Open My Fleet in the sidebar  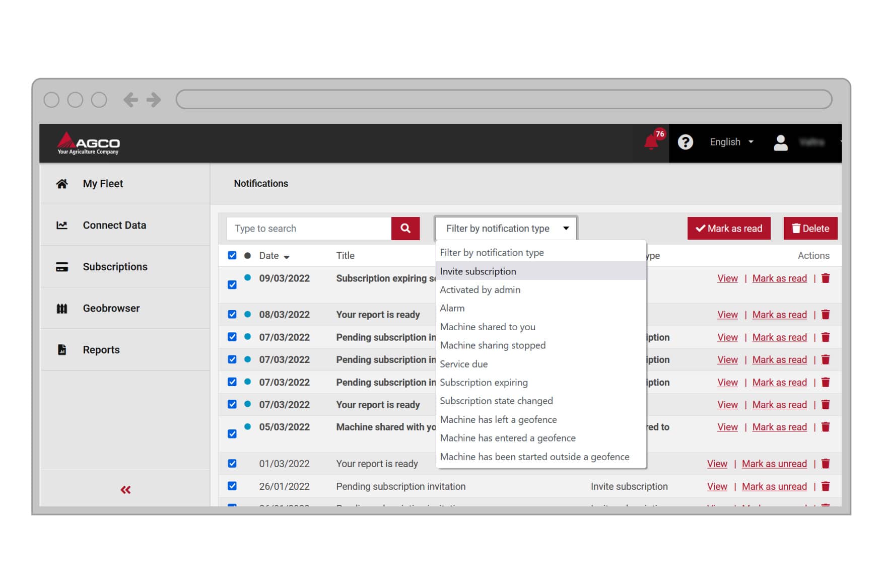pyautogui.click(x=125, y=184)
